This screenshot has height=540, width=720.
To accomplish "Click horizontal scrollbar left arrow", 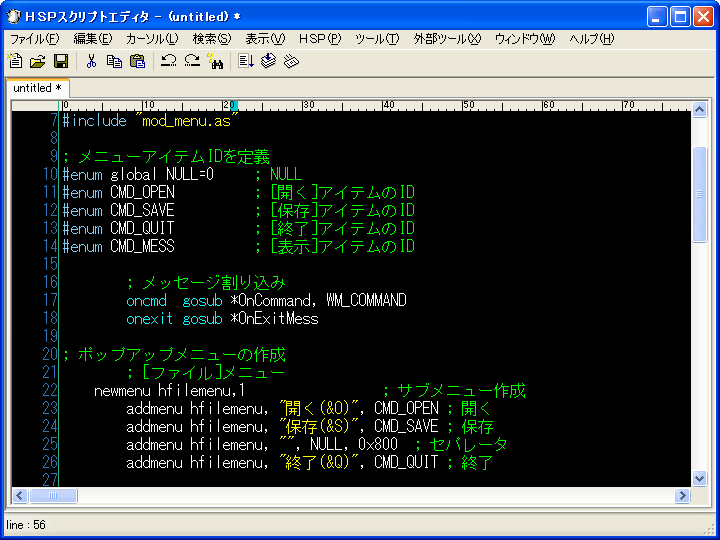I will pos(20,495).
